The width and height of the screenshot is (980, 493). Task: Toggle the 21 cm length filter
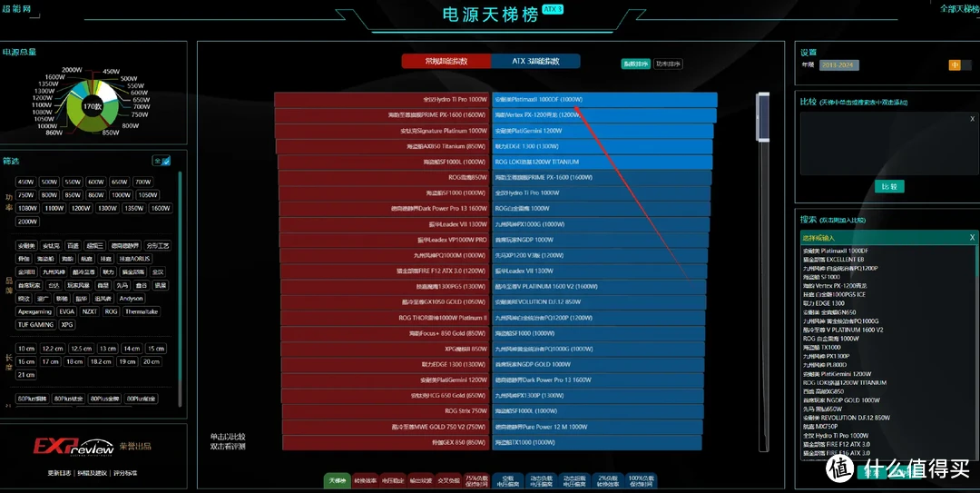point(26,375)
